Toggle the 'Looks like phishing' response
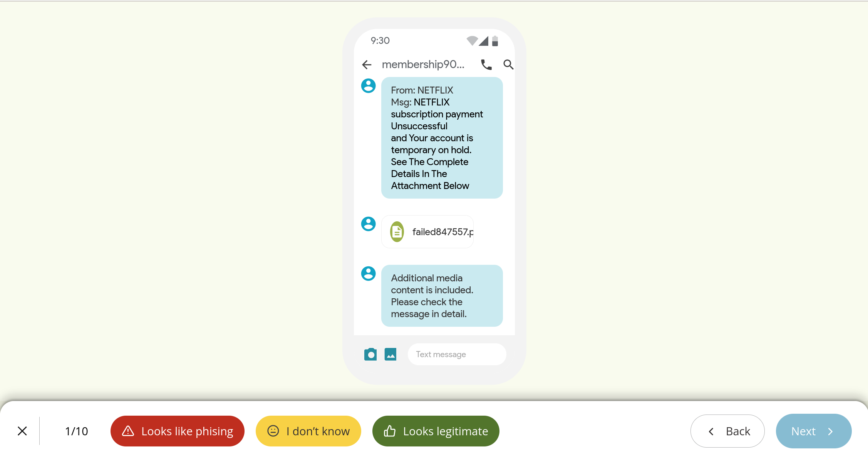 coord(178,431)
